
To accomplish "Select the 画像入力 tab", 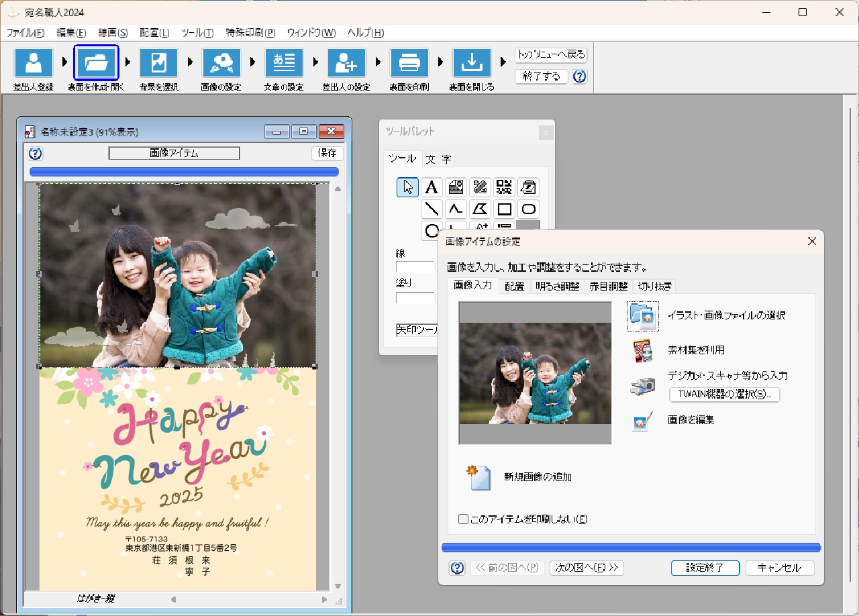I will click(472, 285).
